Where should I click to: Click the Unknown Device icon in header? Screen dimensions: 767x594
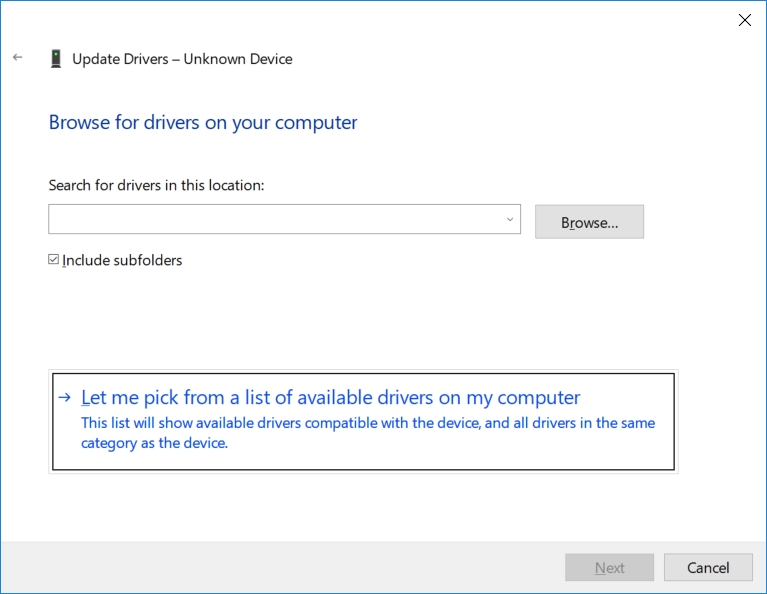(56, 59)
